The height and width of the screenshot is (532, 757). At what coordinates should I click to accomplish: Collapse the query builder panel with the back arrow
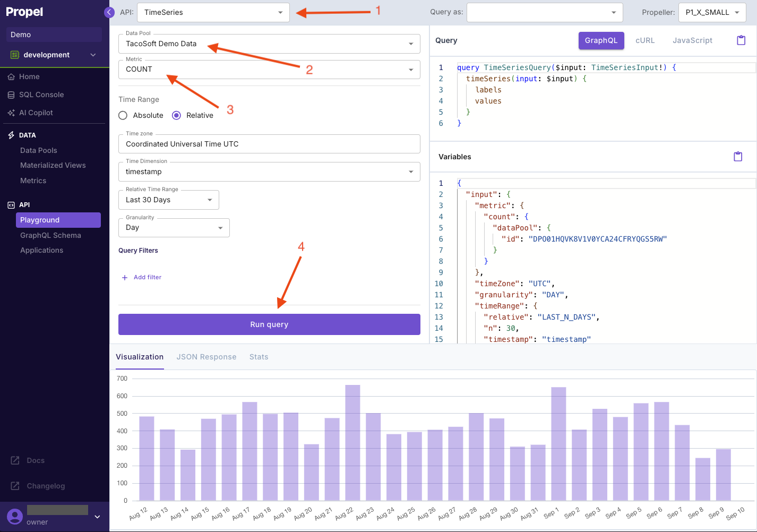(x=109, y=12)
